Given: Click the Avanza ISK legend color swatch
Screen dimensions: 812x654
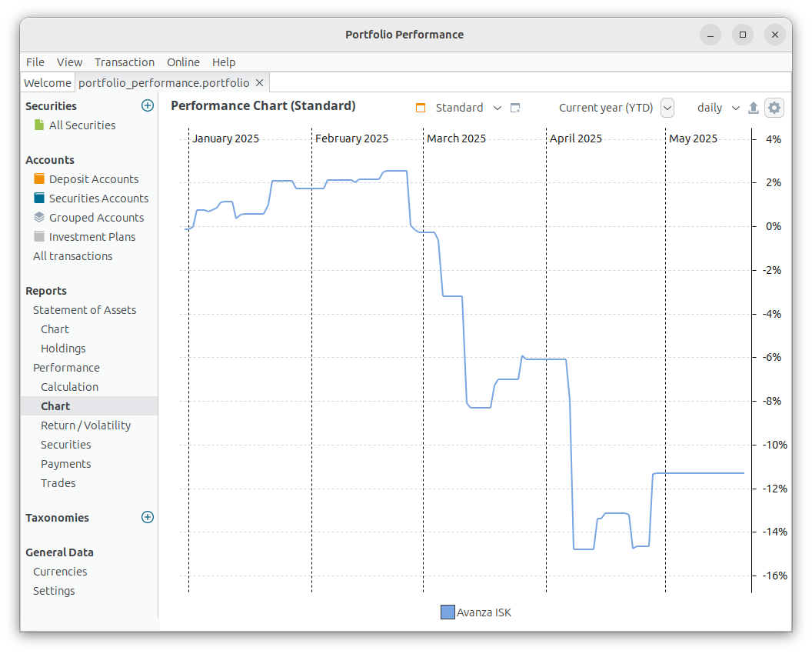Looking at the screenshot, I should pyautogui.click(x=448, y=612).
